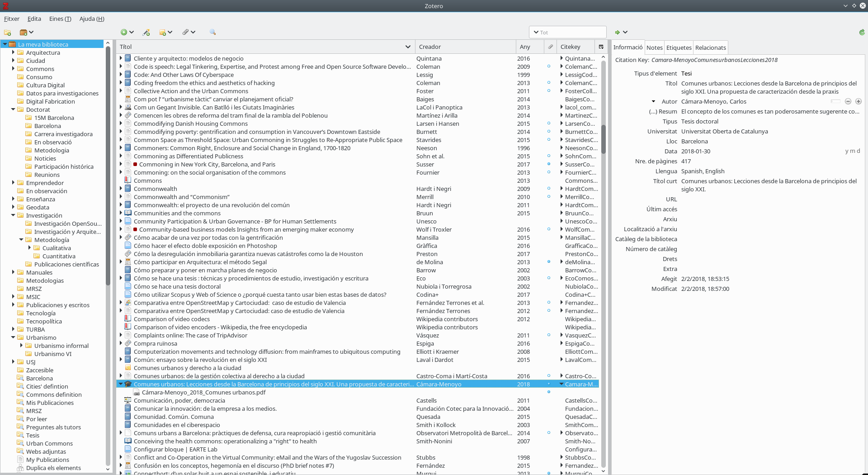The image size is (868, 475).
Task: Click item icon for Comunicación, poder, democracia
Action: pos(128,400)
